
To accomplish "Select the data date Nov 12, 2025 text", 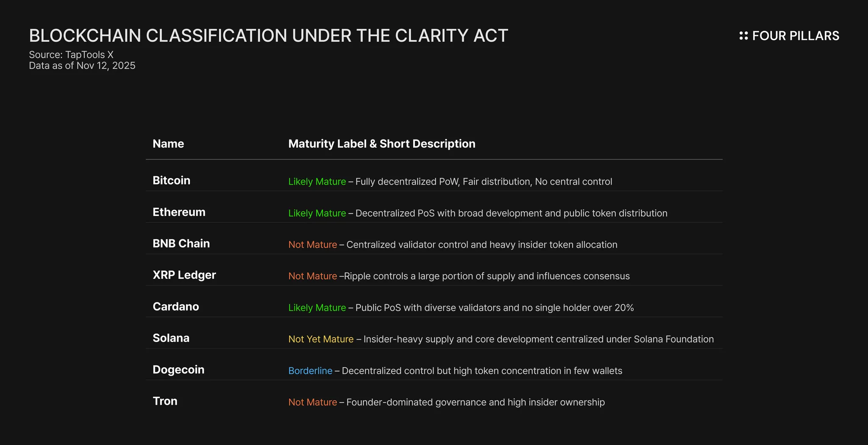I will (106, 66).
